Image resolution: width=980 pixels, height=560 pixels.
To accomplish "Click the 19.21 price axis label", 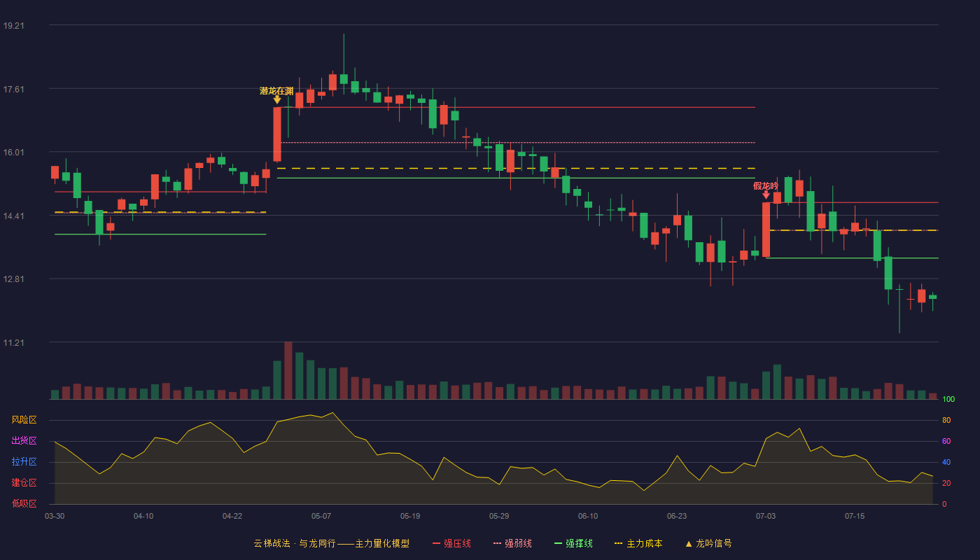I will tap(14, 25).
